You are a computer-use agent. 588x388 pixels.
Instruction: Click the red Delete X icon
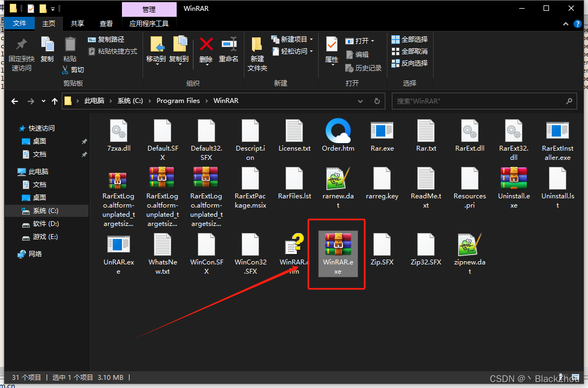206,44
